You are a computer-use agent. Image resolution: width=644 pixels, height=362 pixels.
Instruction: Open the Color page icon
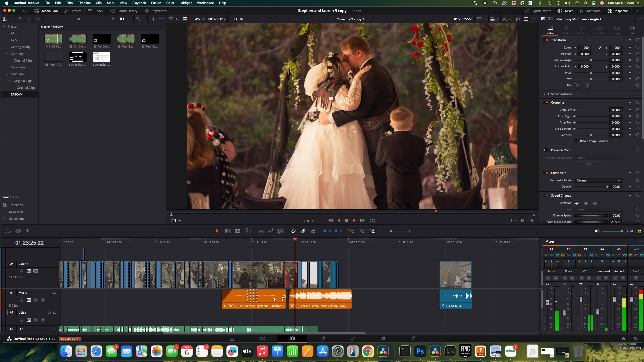(x=353, y=339)
